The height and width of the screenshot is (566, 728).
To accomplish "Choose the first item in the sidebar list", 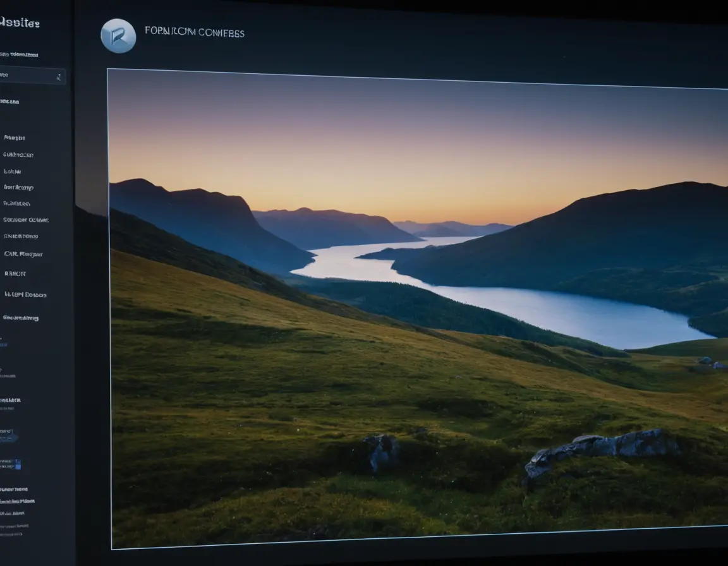I will pos(15,137).
